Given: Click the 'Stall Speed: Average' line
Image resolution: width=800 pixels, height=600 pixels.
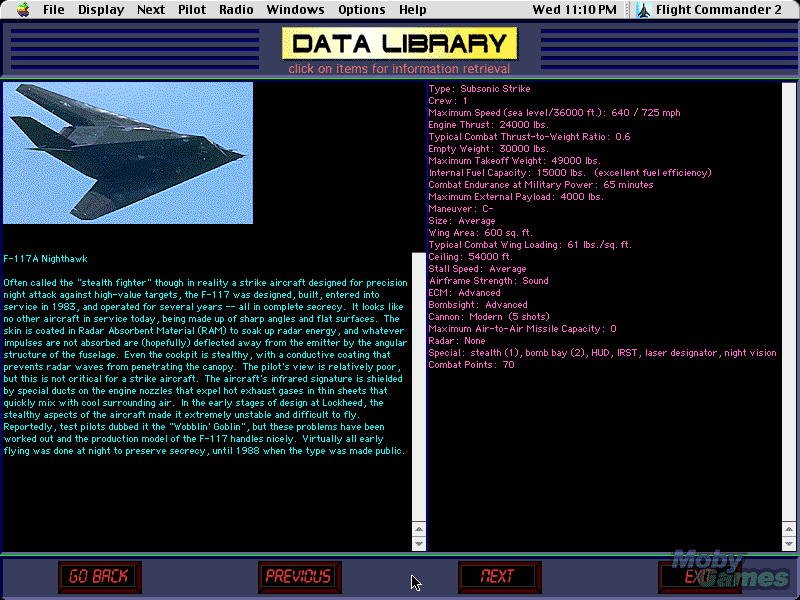Looking at the screenshot, I should pyautogui.click(x=477, y=268).
